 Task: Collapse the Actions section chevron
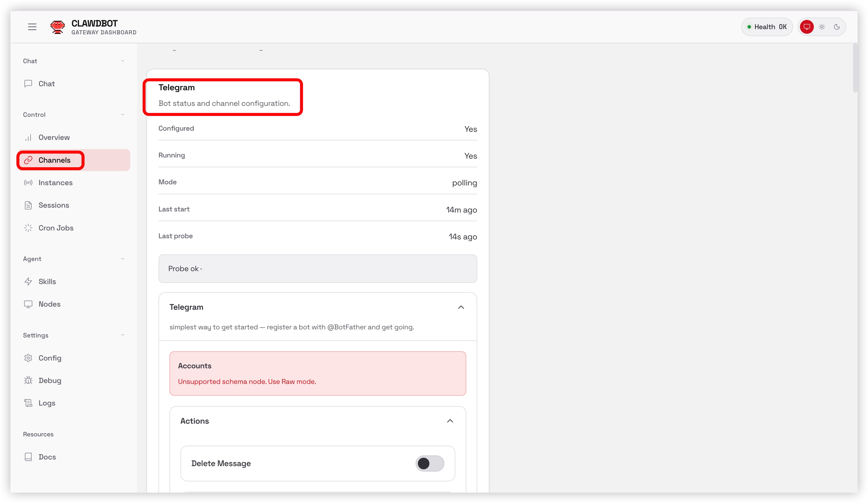[x=450, y=421]
